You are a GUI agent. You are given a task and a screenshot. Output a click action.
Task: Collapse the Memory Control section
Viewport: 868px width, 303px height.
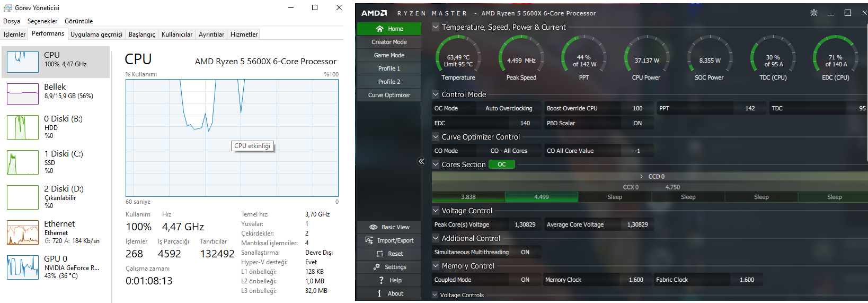436,266
